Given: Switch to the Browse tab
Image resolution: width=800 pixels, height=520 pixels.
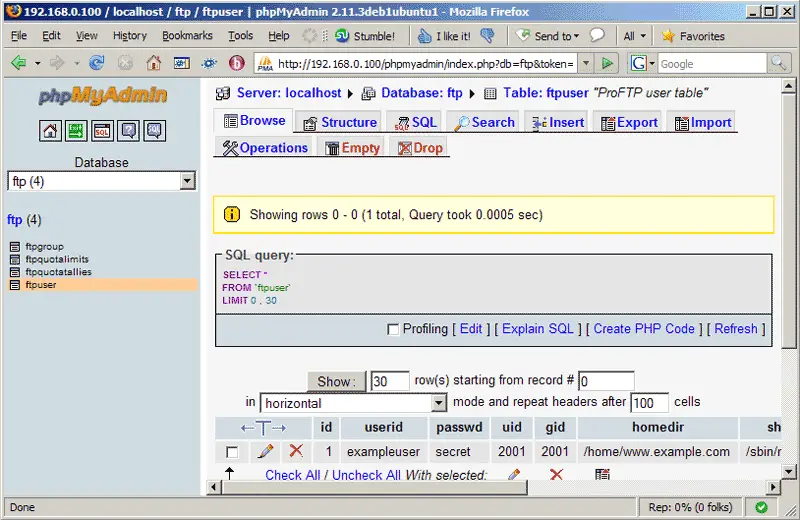Looking at the screenshot, I should pos(255,121).
